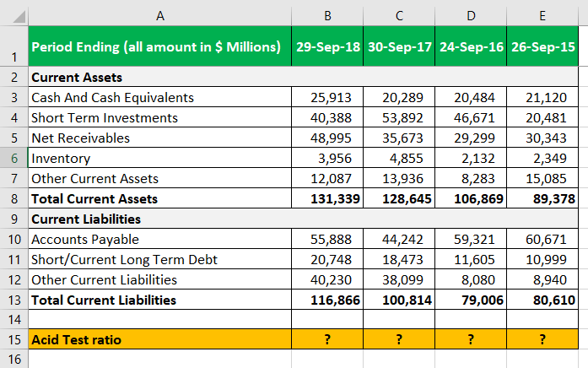Select row 6 header
The image size is (588, 368).
click(14, 158)
